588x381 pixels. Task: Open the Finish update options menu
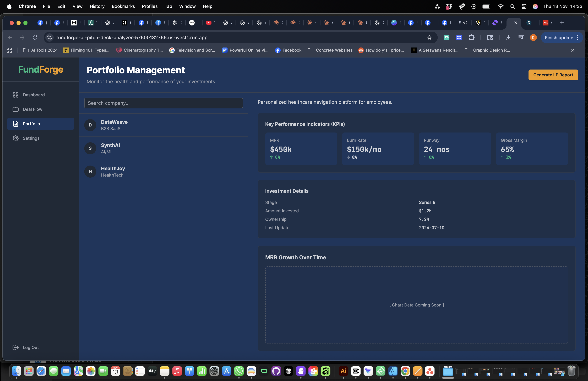pyautogui.click(x=578, y=38)
